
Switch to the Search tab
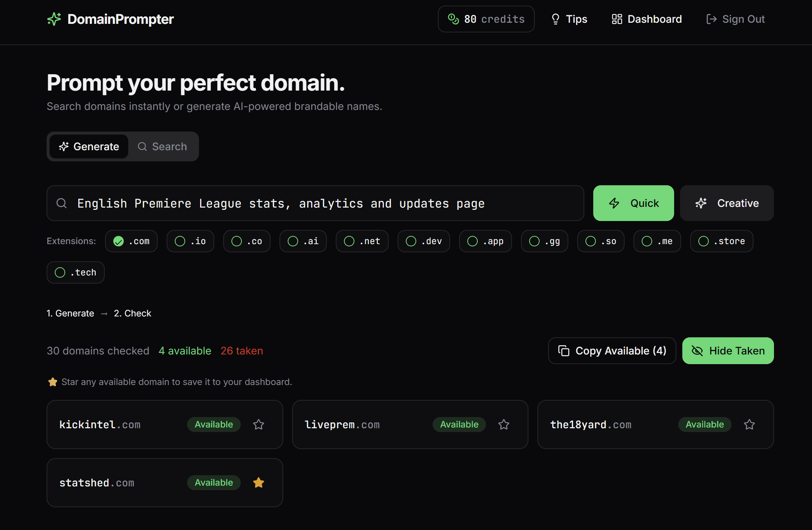click(162, 146)
